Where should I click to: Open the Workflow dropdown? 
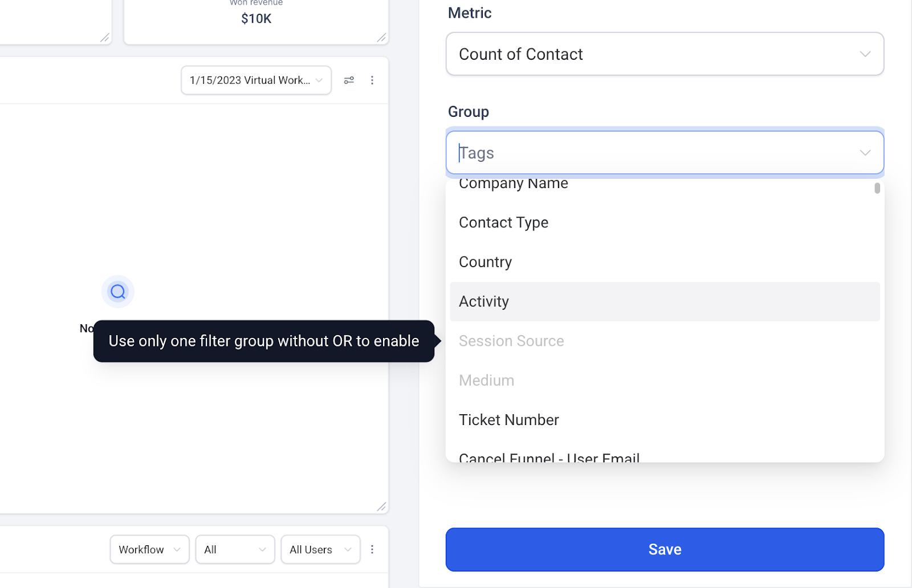tap(149, 549)
